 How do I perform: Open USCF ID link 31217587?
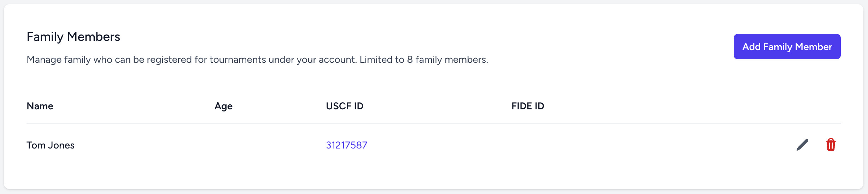(346, 145)
